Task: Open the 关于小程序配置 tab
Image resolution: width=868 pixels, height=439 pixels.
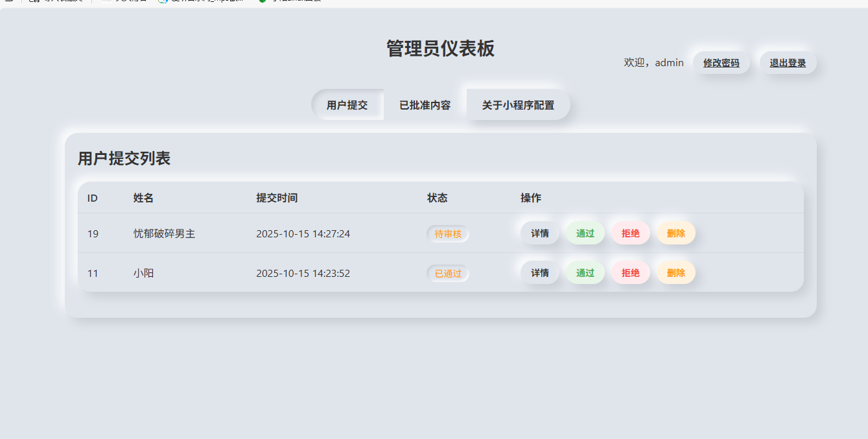Action: [x=517, y=104]
